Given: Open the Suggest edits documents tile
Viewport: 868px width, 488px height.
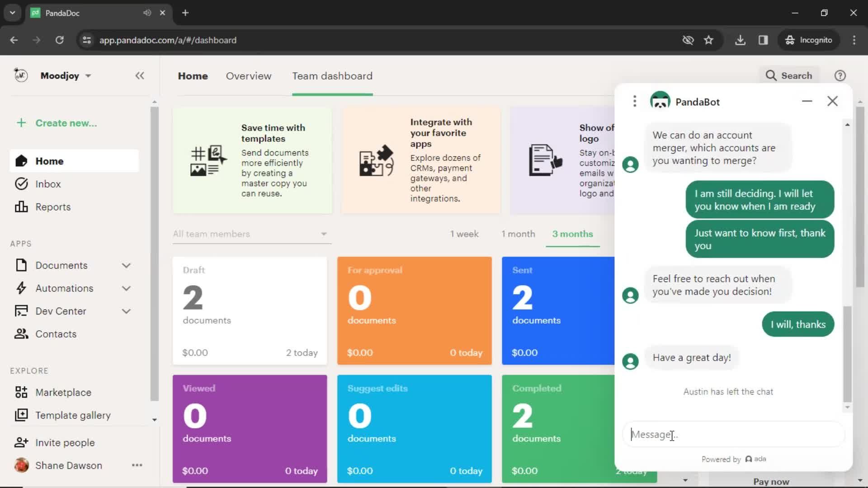Looking at the screenshot, I should [x=414, y=429].
